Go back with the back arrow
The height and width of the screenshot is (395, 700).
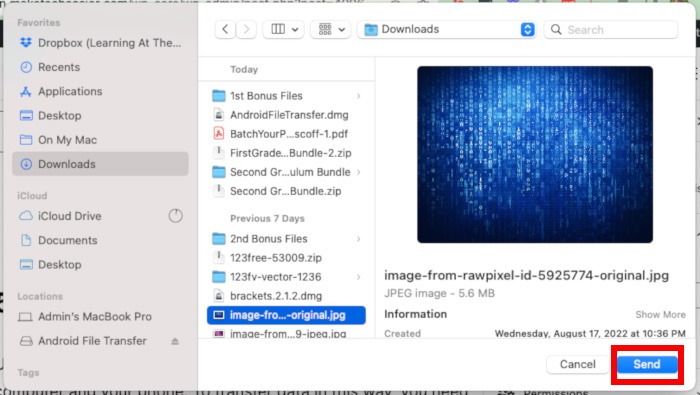tap(225, 29)
